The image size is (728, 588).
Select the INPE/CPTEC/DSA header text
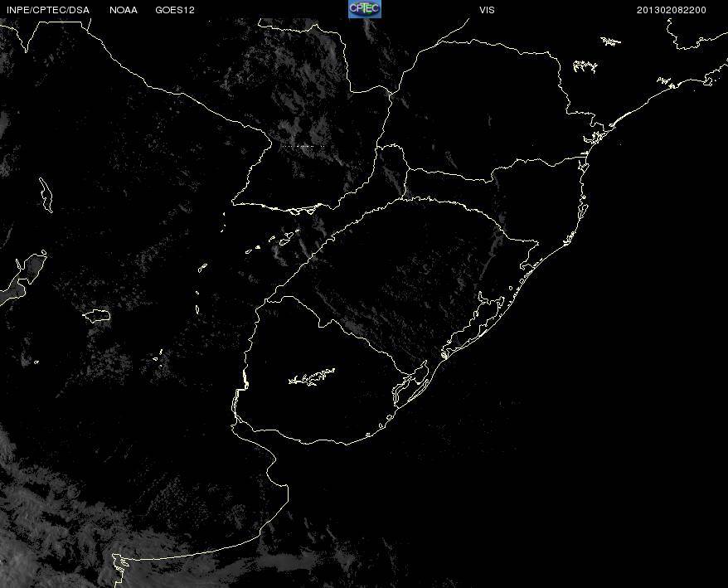[x=48, y=10]
